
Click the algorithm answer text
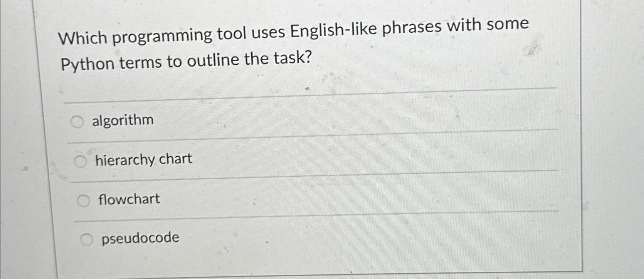[123, 120]
